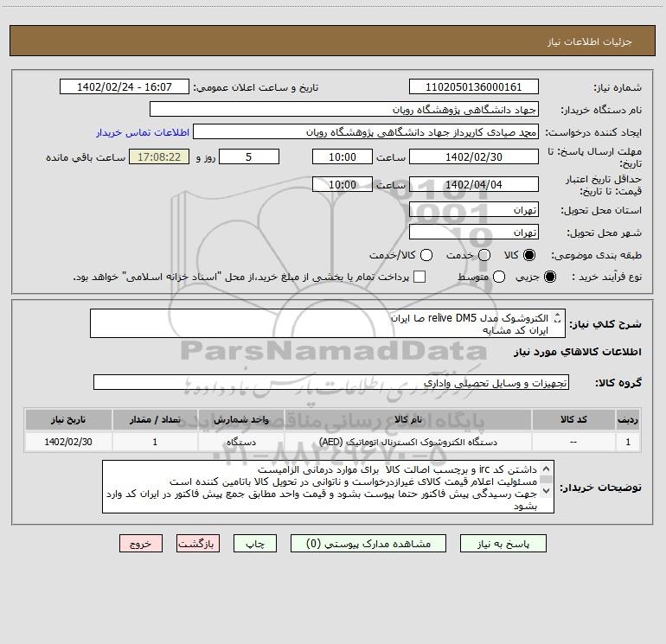
Task: Choose متوسط purchase process type
Action: tap(499, 277)
